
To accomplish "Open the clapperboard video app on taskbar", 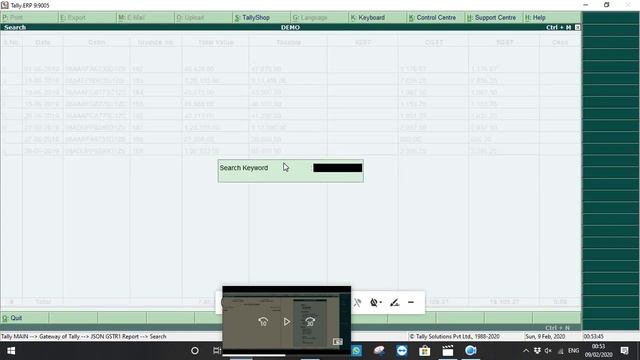I will click(448, 351).
